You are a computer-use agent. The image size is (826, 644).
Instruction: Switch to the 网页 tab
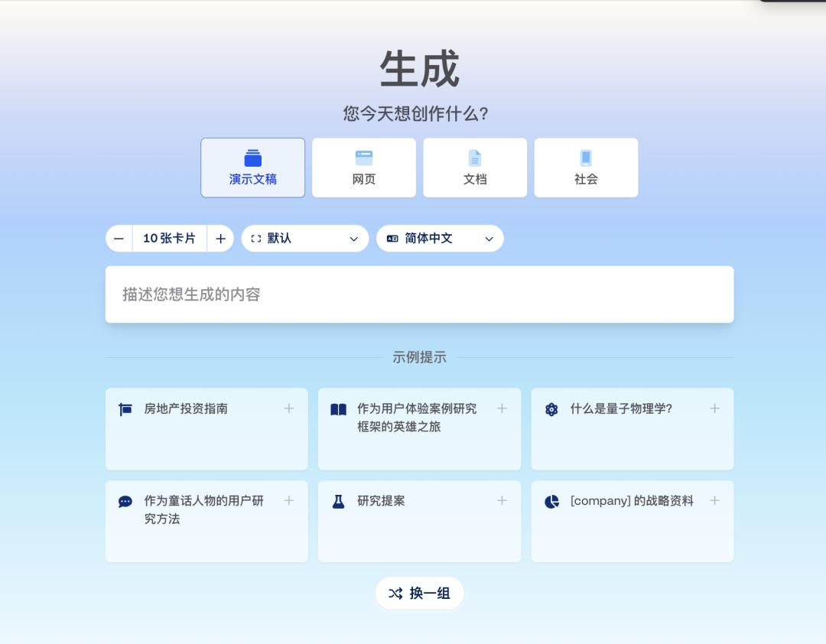coord(364,168)
